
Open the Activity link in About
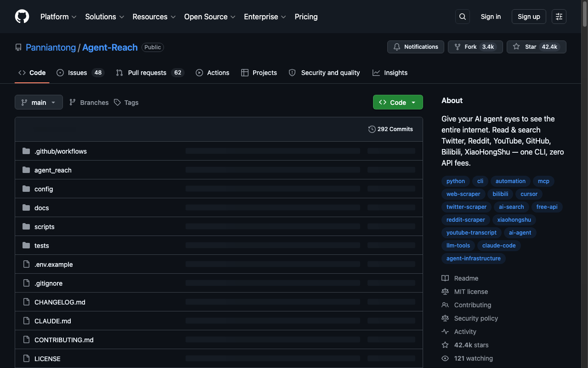click(x=459, y=332)
